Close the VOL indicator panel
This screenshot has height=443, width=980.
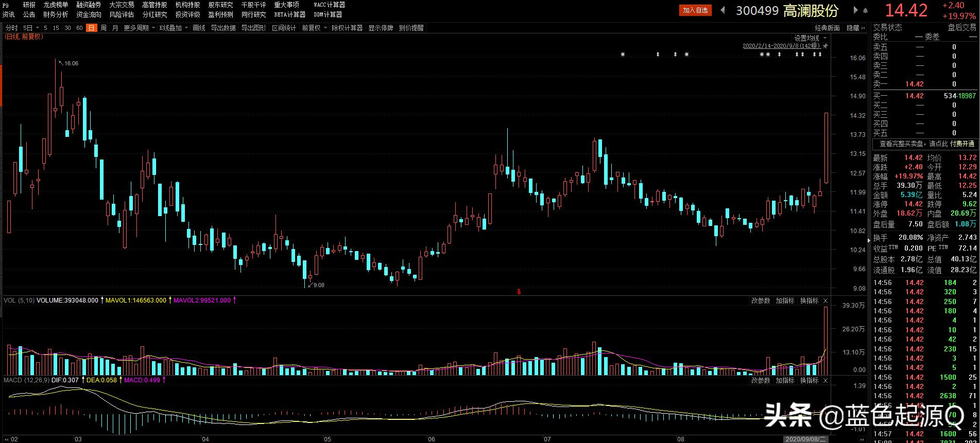(826, 300)
